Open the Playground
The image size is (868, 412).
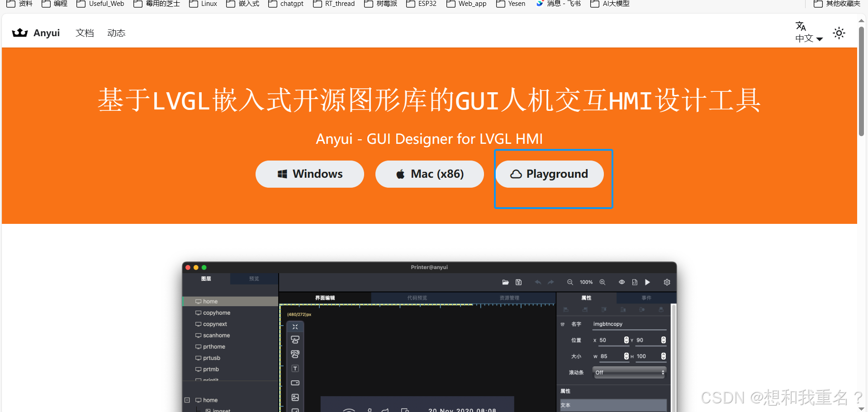tap(549, 174)
